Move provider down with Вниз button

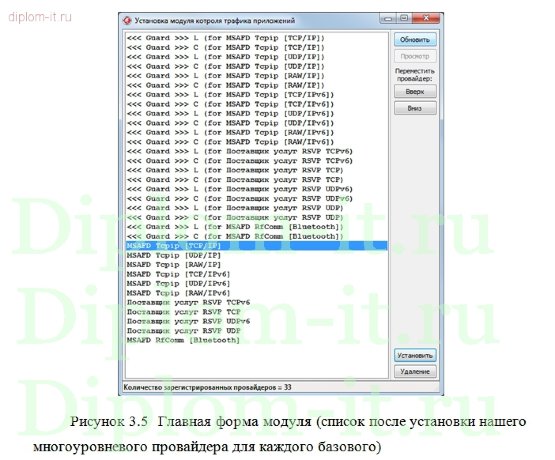click(x=415, y=108)
